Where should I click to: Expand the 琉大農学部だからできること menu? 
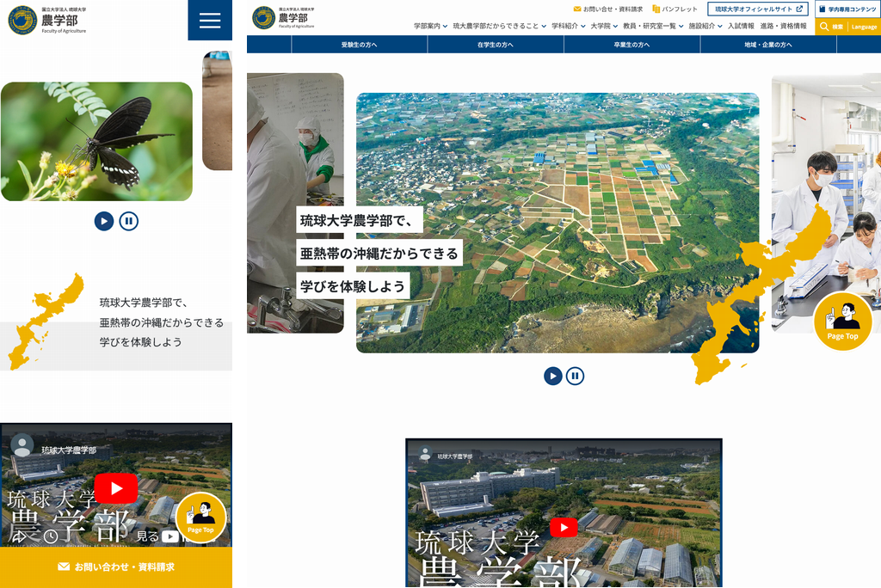point(500,26)
